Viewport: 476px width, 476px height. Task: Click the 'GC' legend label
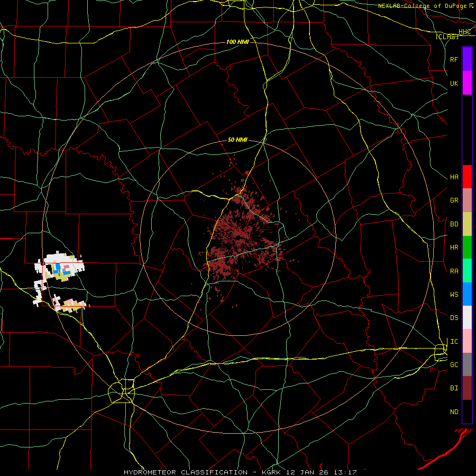(454, 365)
